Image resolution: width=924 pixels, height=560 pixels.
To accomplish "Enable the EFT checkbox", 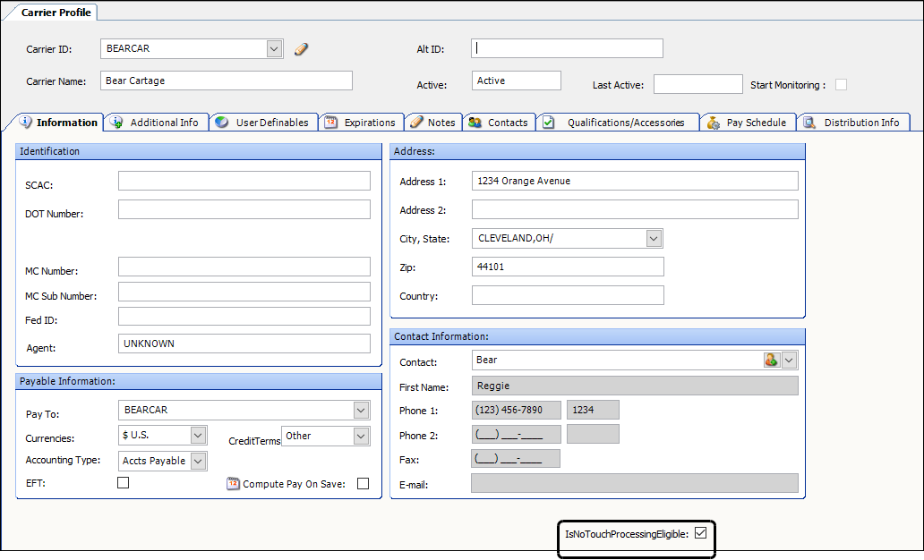I will [124, 483].
